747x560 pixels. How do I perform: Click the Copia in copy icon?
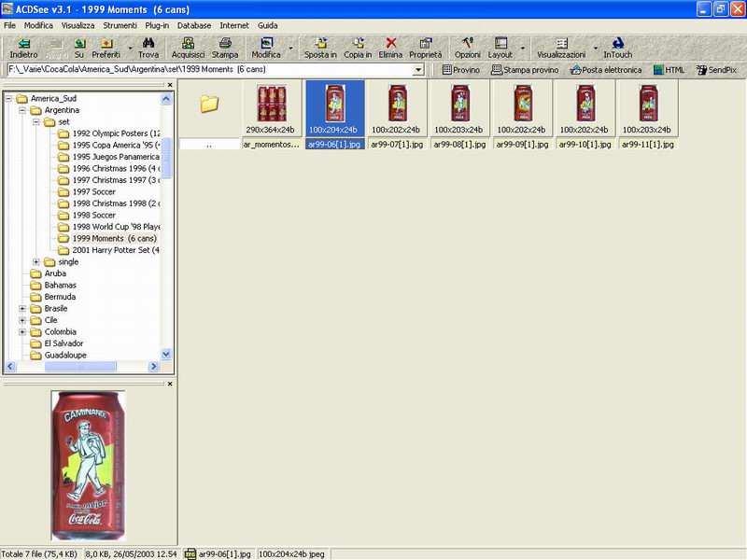[x=358, y=49]
